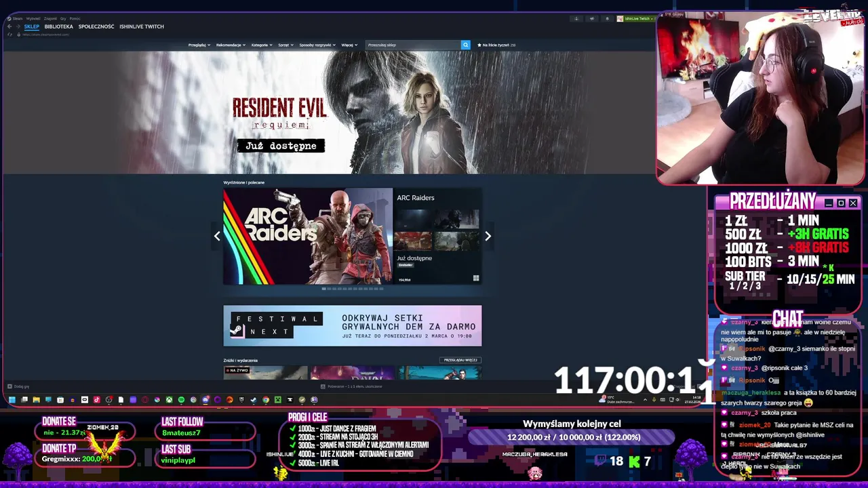
Task: Open the notifications bell icon
Action: point(607,18)
